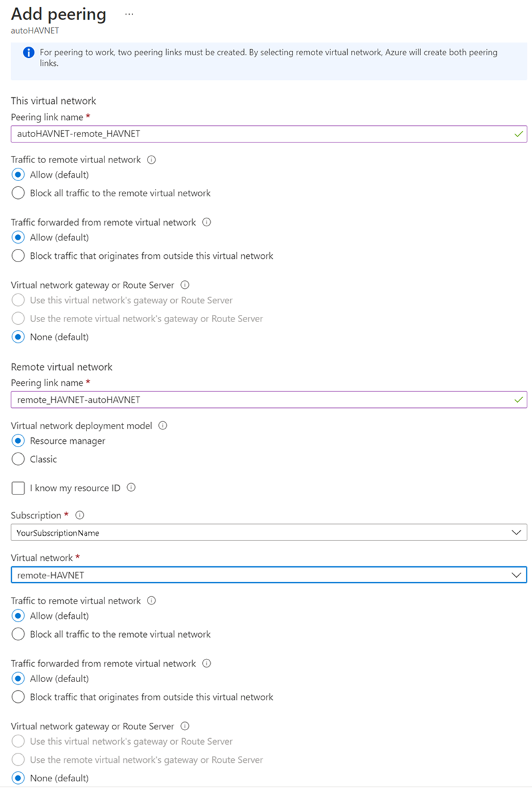The width and height of the screenshot is (532, 788).
Task: Click info icon next to first Traffic to remote virtual network
Action: (x=151, y=160)
